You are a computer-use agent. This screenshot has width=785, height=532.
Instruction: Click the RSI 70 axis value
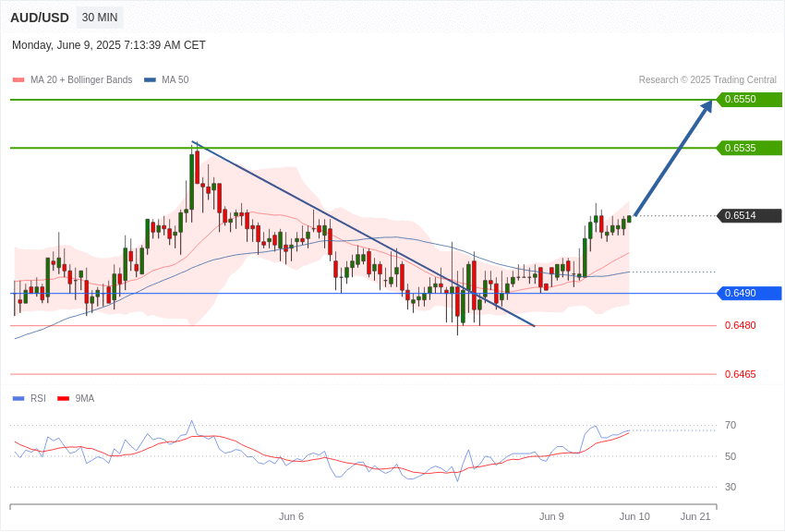click(x=731, y=426)
